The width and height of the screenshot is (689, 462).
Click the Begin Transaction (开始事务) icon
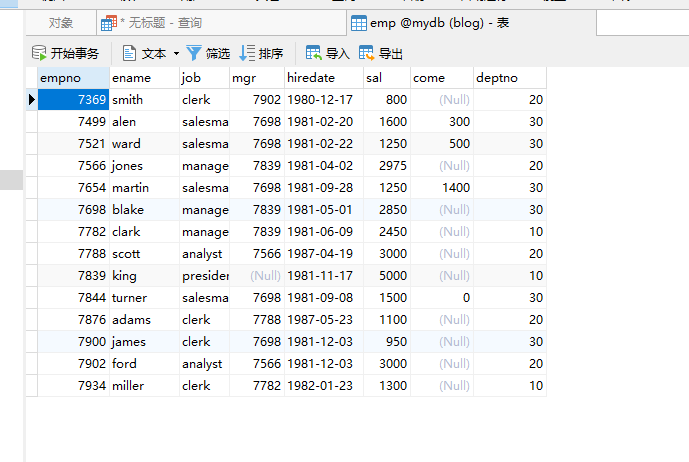click(x=39, y=53)
